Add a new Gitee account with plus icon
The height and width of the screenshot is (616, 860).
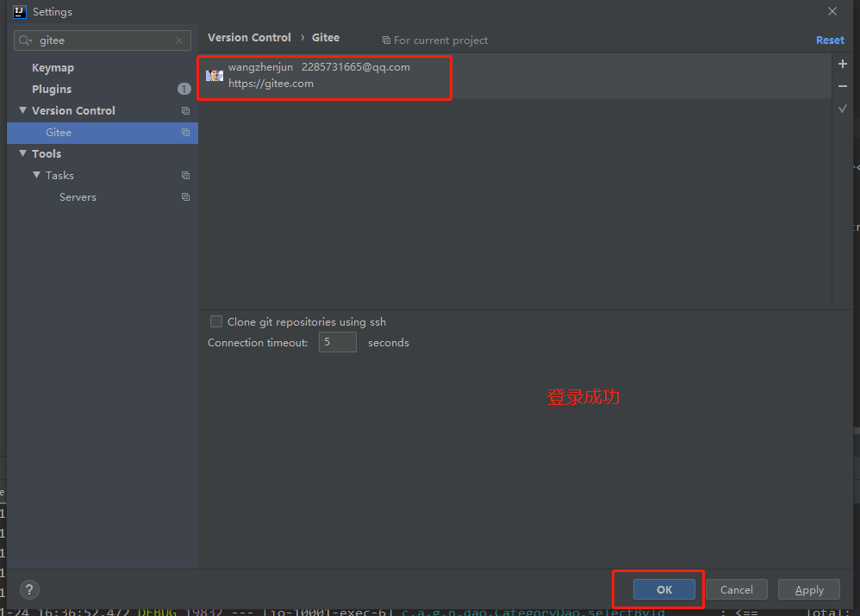[843, 63]
